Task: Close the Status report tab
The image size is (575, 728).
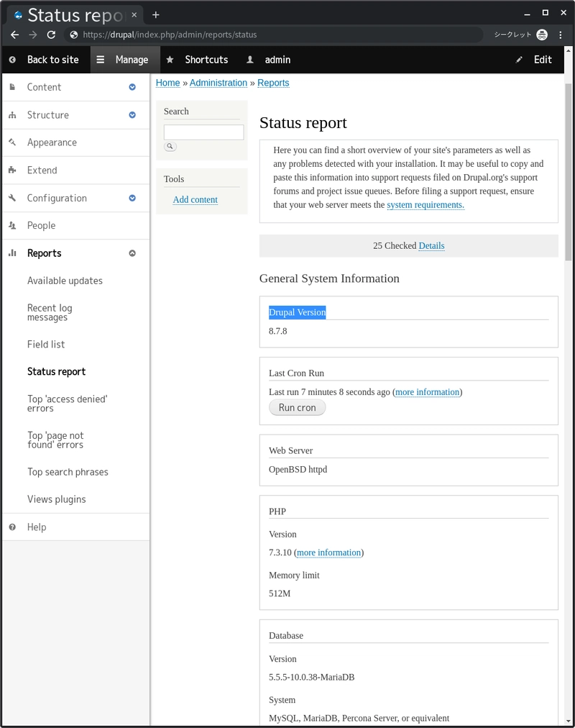Action: coord(134,15)
